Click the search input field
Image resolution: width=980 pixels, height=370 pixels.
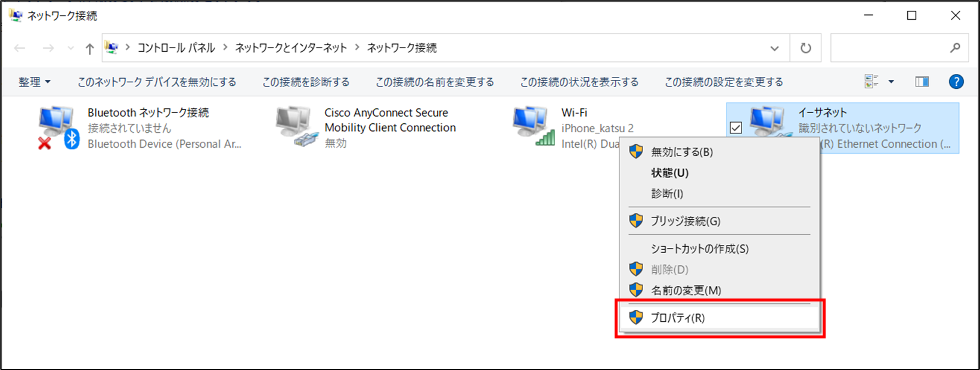point(900,48)
